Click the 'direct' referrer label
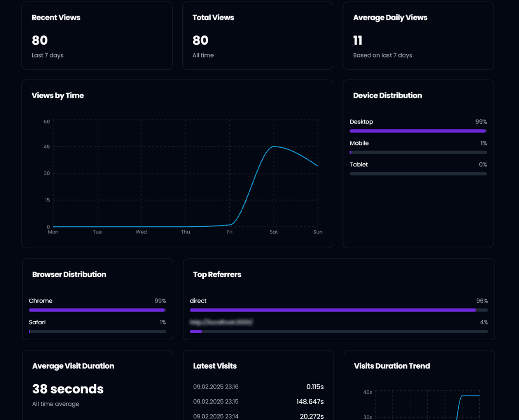 pos(198,301)
